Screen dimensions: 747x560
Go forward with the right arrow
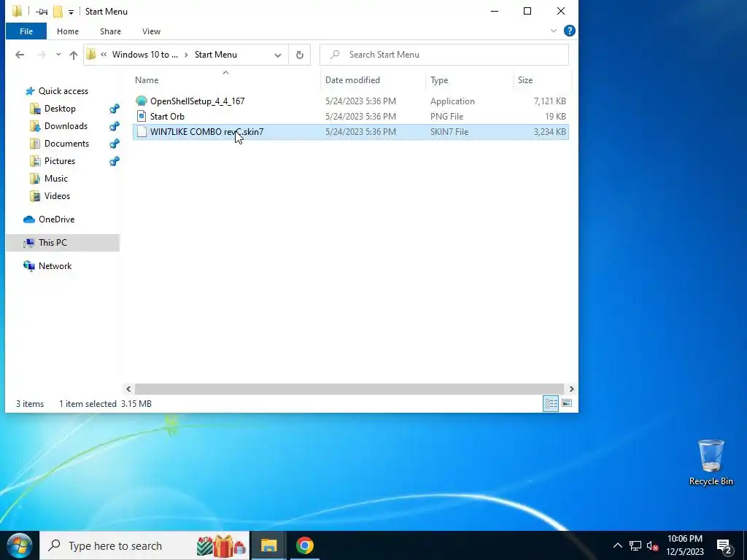42,55
